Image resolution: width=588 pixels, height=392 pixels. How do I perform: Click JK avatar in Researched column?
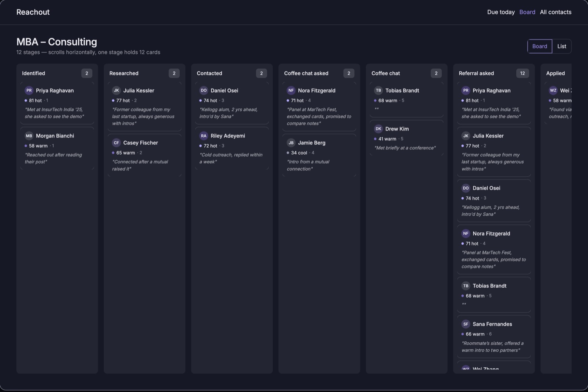(116, 90)
